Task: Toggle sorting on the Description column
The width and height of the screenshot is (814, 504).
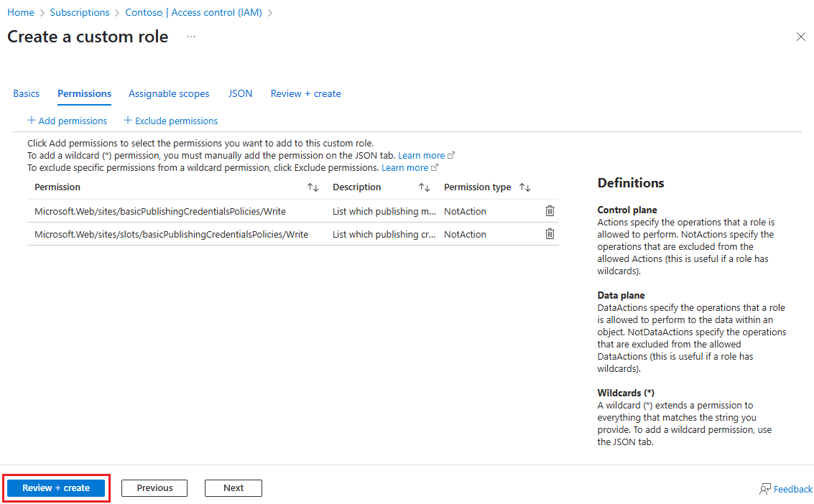Action: [425, 187]
